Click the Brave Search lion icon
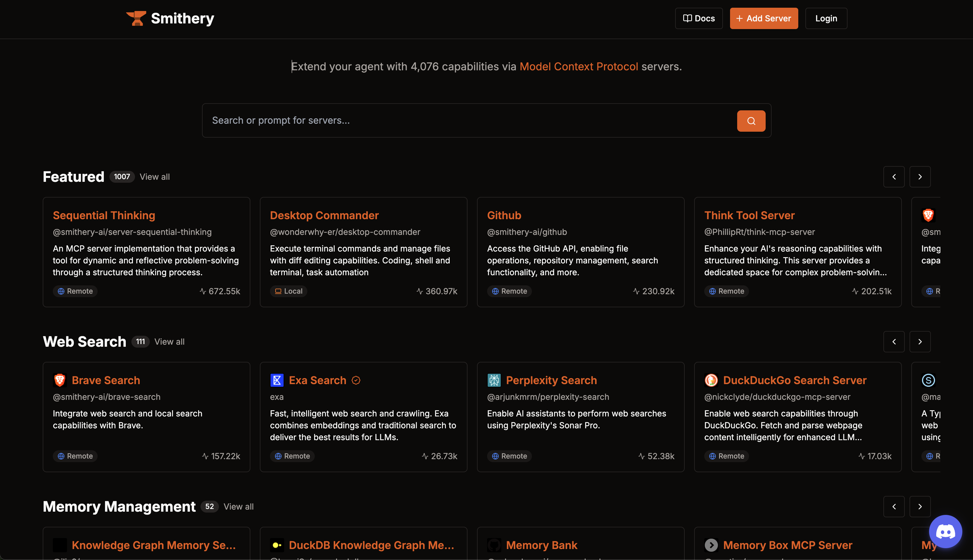973x560 pixels. [x=60, y=380]
